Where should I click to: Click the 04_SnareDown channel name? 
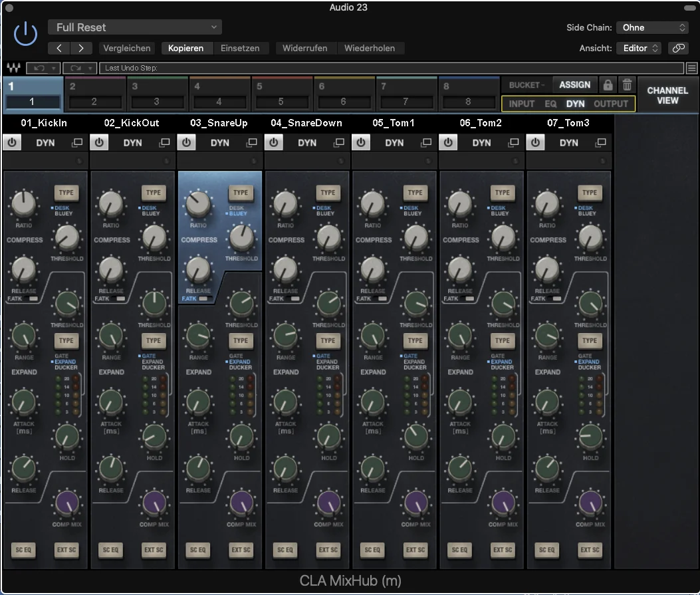coord(306,123)
